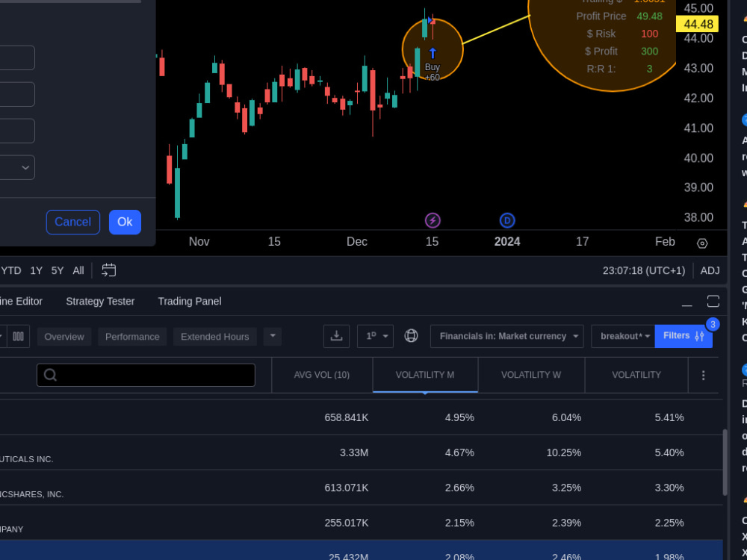Click the purple earnings lightning icon on chart
Screen dimensions: 747x560
tap(433, 220)
